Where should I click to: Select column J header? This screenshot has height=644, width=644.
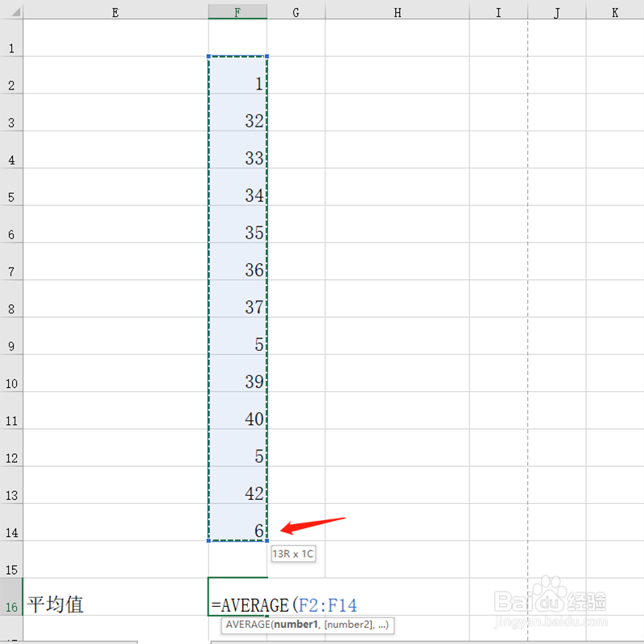coord(556,11)
